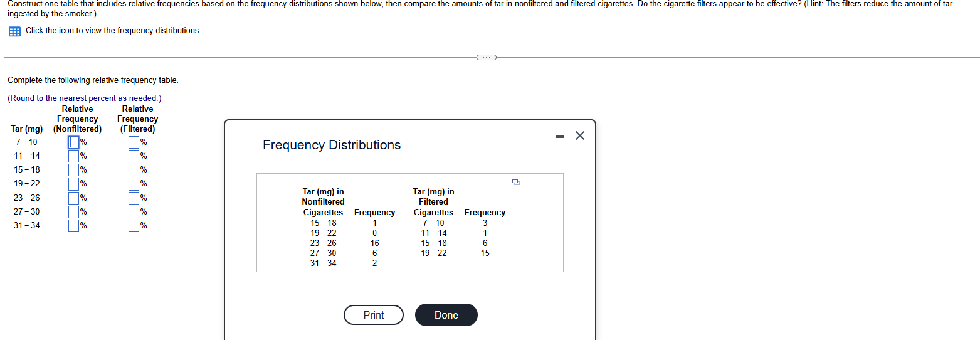This screenshot has height=340, width=980.
Task: Select nonfiltered frequency value 2
Action: coord(374,263)
